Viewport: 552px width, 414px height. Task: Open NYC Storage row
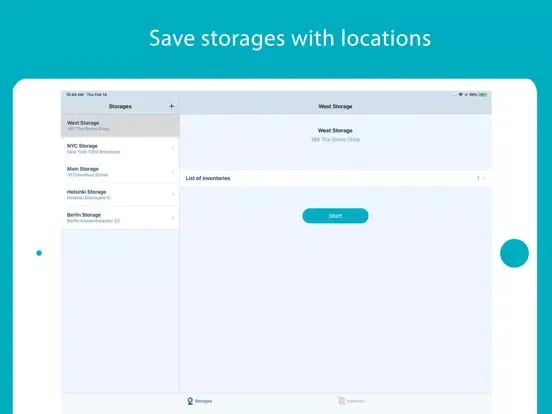point(120,149)
